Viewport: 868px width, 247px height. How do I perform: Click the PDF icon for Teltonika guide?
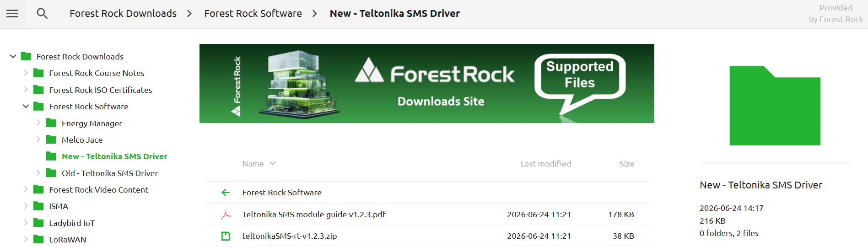pos(226,214)
